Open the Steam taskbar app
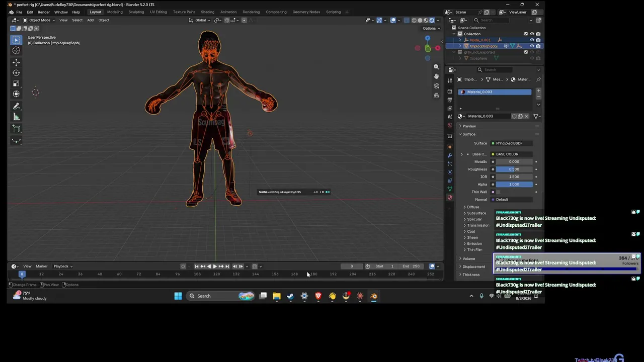The image size is (644, 362). [x=290, y=296]
